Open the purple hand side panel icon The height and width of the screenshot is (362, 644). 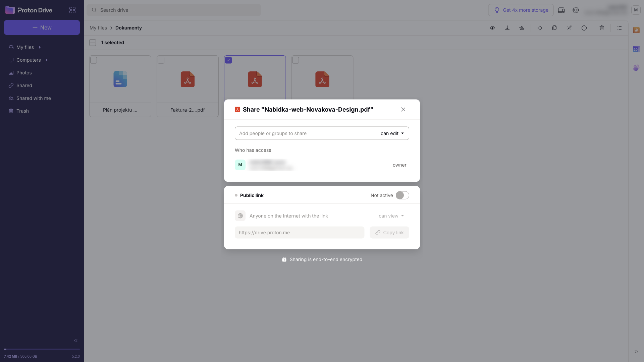tap(636, 68)
